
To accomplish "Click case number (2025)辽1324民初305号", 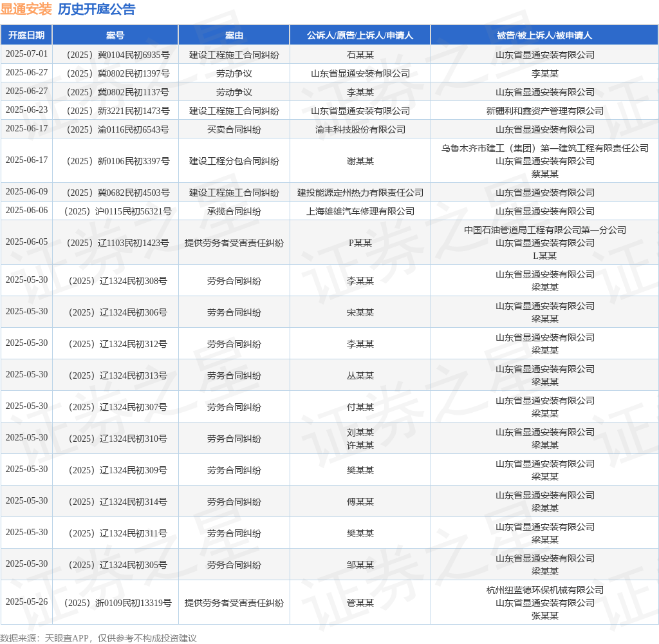I will click(x=118, y=565).
